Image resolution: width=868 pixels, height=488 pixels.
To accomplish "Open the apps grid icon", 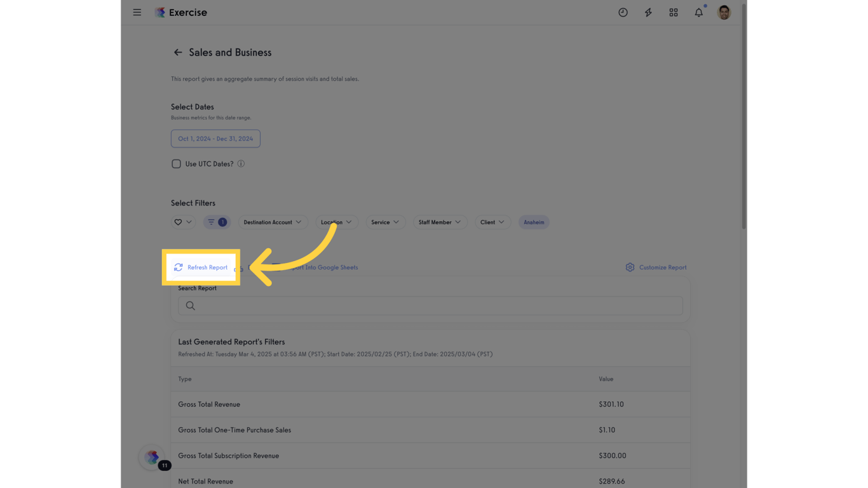I will point(674,12).
